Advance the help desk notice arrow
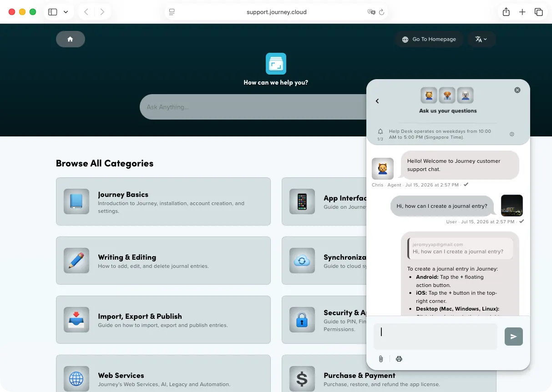The image size is (552, 392). pyautogui.click(x=512, y=134)
